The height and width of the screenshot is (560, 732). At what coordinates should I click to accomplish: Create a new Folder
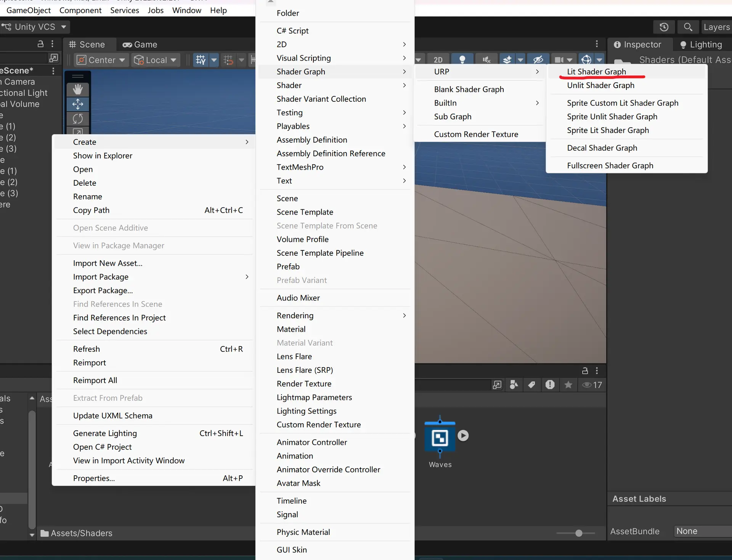[335, 13]
